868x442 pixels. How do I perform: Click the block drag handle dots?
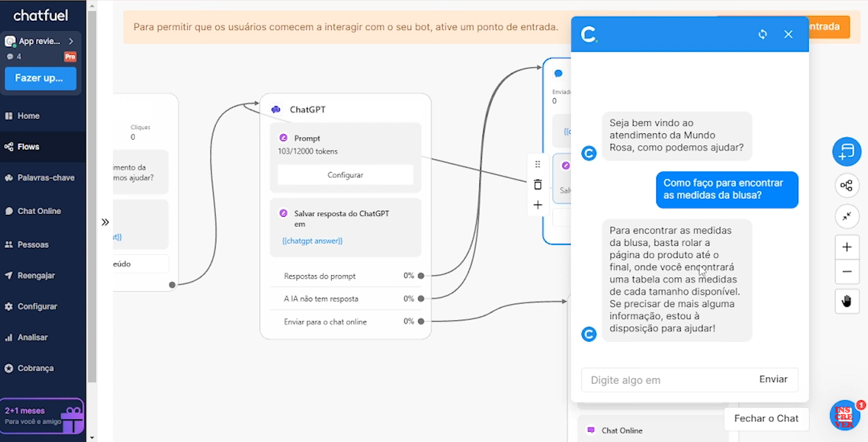pos(538,164)
